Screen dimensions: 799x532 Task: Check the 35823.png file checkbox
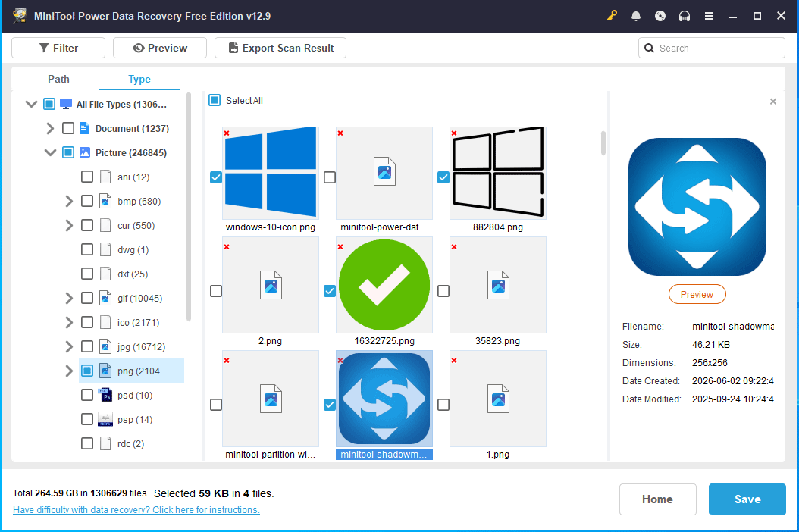[x=443, y=291]
